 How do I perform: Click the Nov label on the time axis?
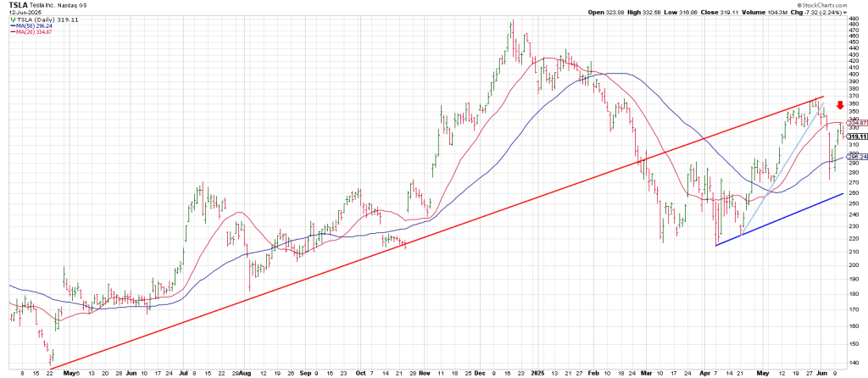425,372
